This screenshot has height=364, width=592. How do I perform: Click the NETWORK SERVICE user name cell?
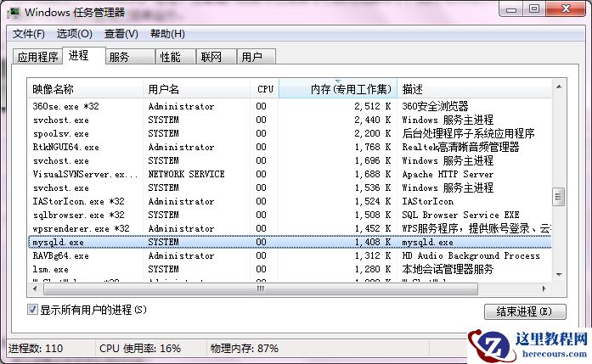(x=186, y=174)
